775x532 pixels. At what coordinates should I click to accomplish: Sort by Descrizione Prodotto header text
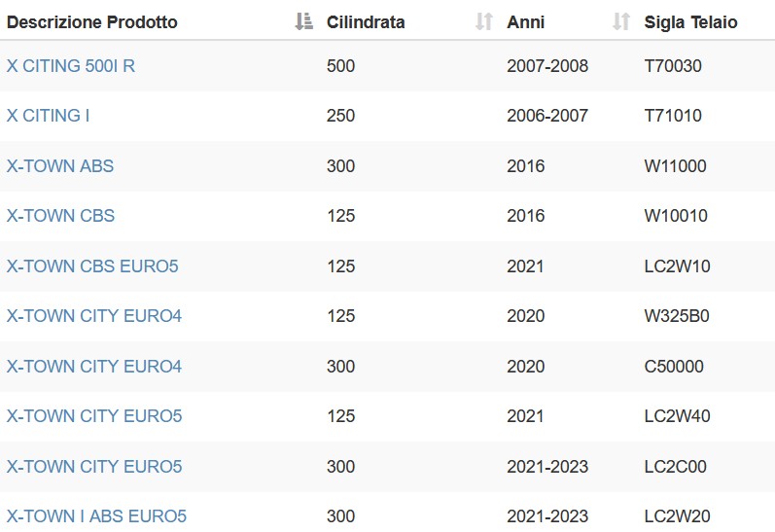[x=92, y=22]
